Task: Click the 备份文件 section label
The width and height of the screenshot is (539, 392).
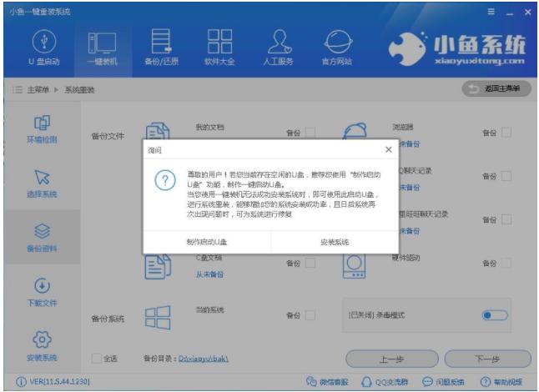Action: point(108,136)
